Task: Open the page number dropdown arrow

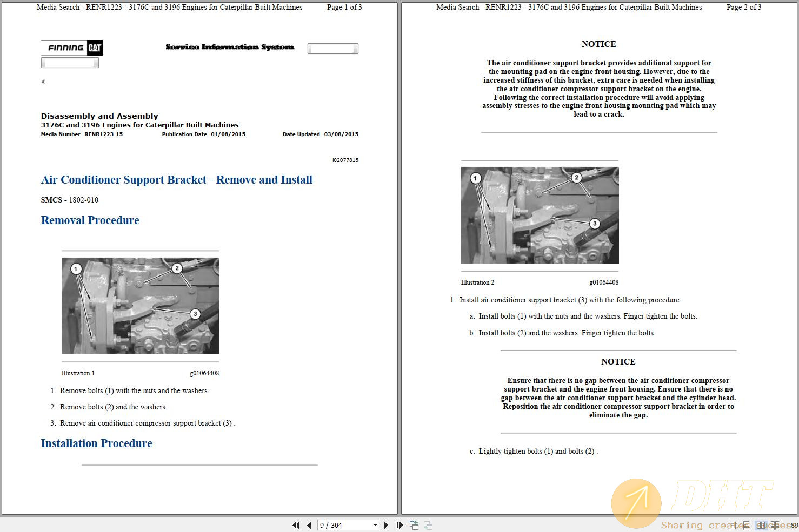Action: point(375,525)
